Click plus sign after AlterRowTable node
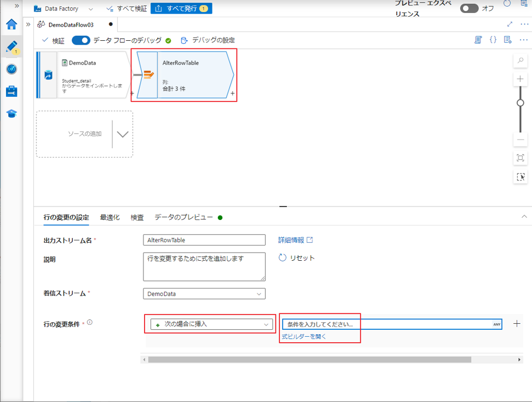532x402 pixels. 233,93
